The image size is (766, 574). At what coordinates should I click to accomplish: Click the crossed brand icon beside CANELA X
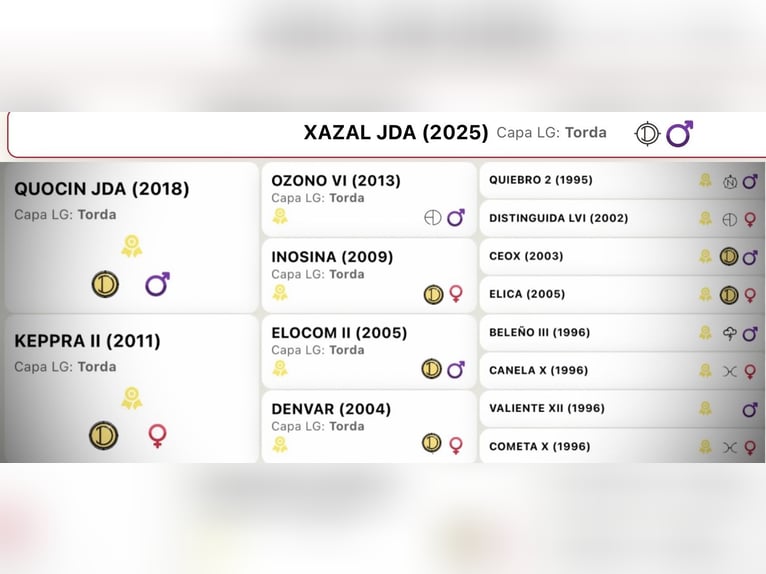pyautogui.click(x=729, y=371)
